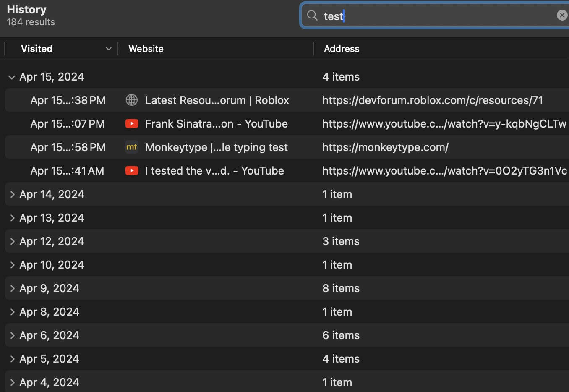This screenshot has width=569, height=392.
Task: Click YouTube icon next to 'I tested' entry
Action: 132,171
